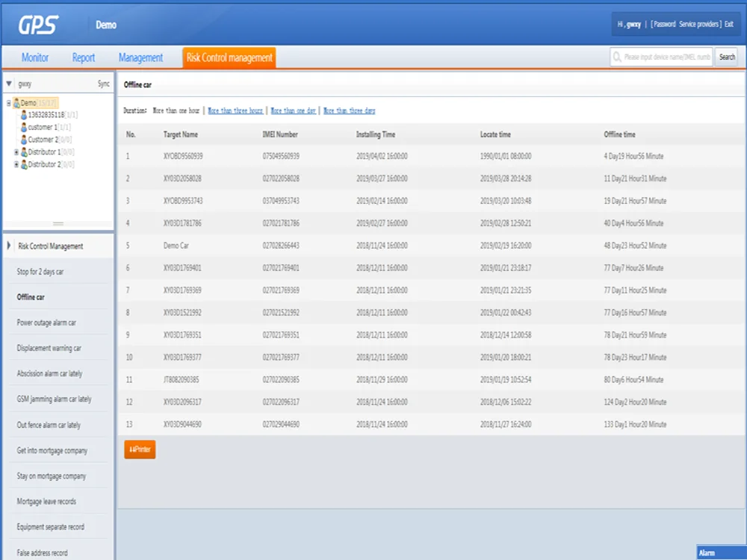The height and width of the screenshot is (560, 747).
Task: Click the device name/IMEI search field
Action: point(666,57)
